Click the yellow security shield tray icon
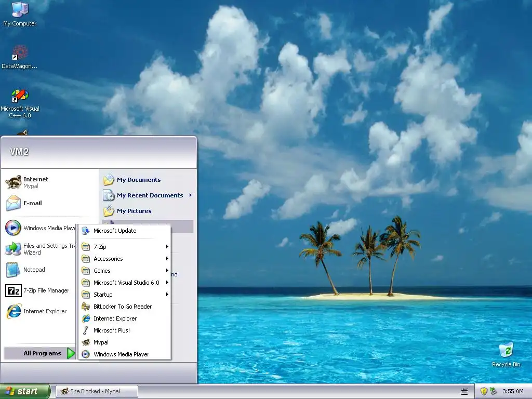This screenshot has width=532, height=399. 484,391
